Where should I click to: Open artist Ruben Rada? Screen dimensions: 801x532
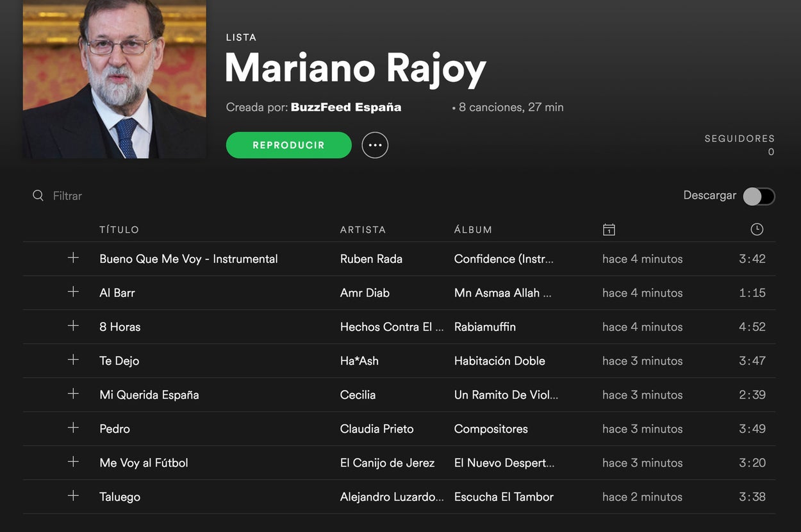[371, 259]
